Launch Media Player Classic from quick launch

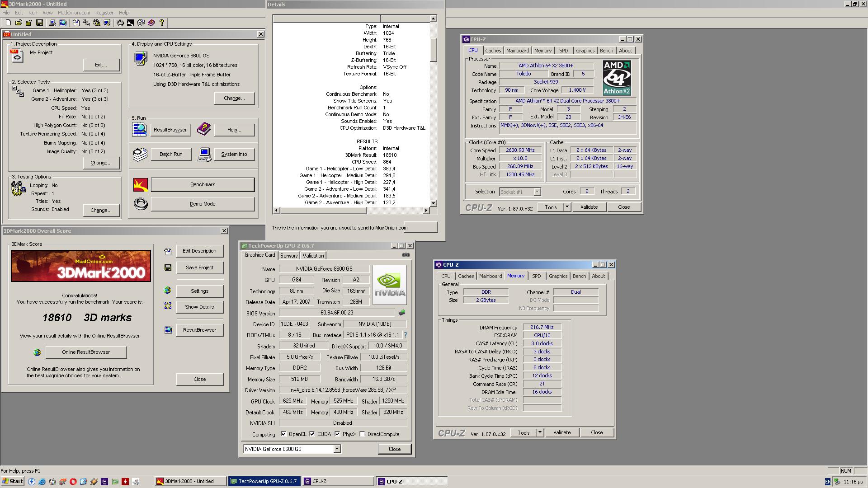(x=52, y=482)
